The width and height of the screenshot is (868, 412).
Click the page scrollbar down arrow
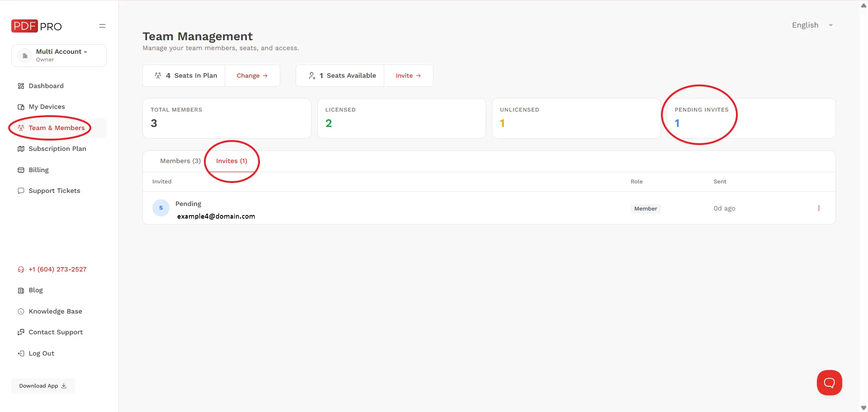coord(863,408)
